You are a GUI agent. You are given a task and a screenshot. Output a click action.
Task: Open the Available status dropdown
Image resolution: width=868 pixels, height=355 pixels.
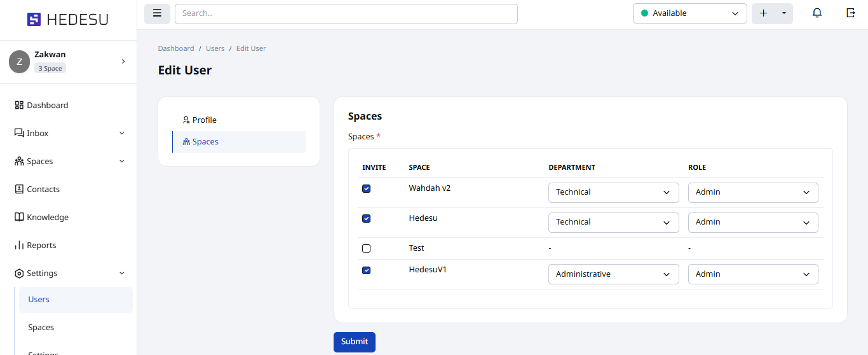[689, 13]
